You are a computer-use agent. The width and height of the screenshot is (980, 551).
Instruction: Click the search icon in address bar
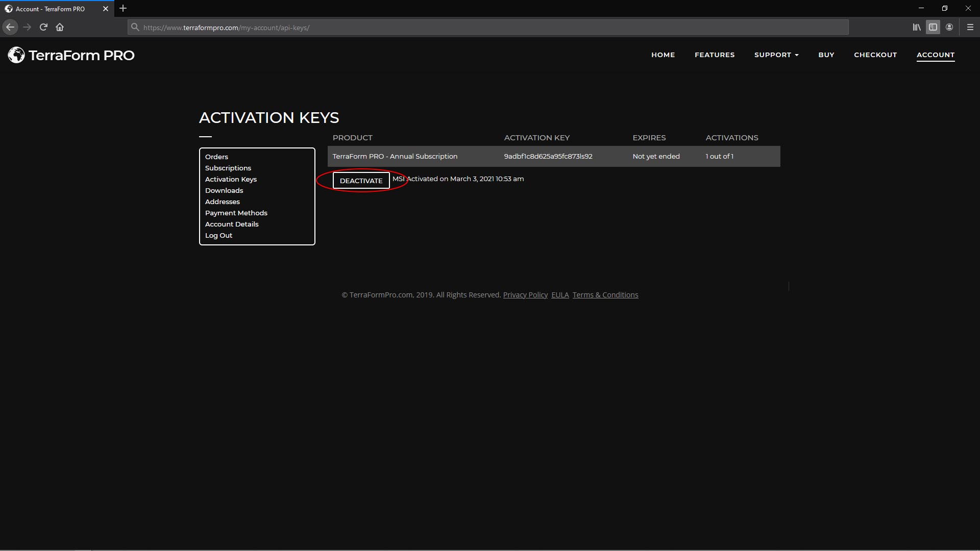[x=135, y=27]
